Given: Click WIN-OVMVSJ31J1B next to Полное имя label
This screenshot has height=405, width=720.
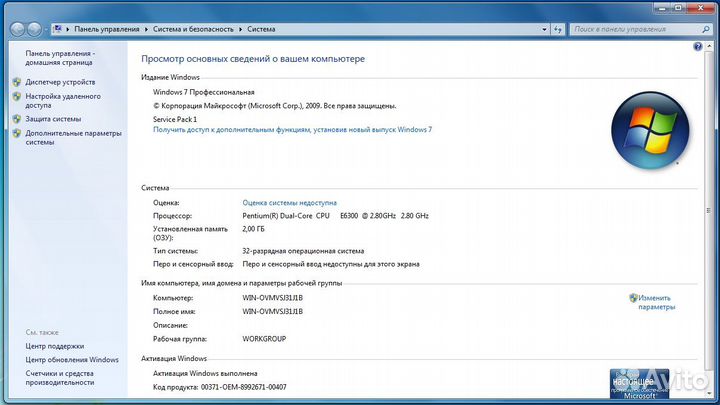Looking at the screenshot, I should point(273,311).
